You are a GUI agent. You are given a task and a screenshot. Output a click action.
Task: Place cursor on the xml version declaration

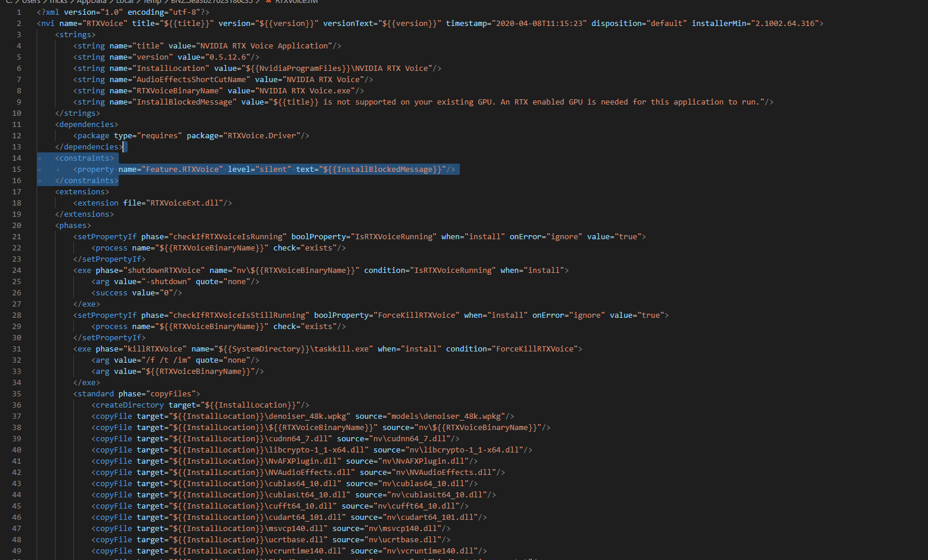coord(123,12)
